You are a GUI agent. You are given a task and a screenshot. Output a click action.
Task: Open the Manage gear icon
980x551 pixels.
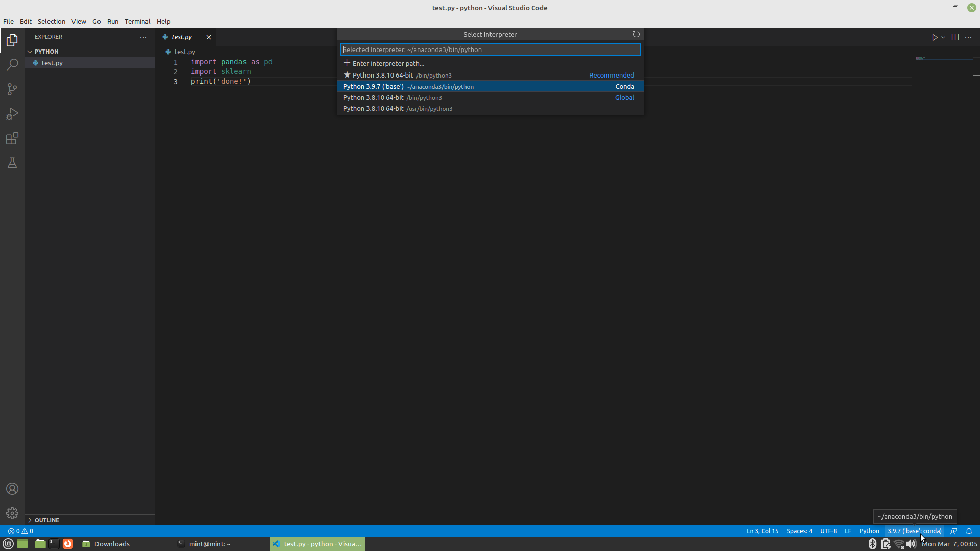click(12, 513)
